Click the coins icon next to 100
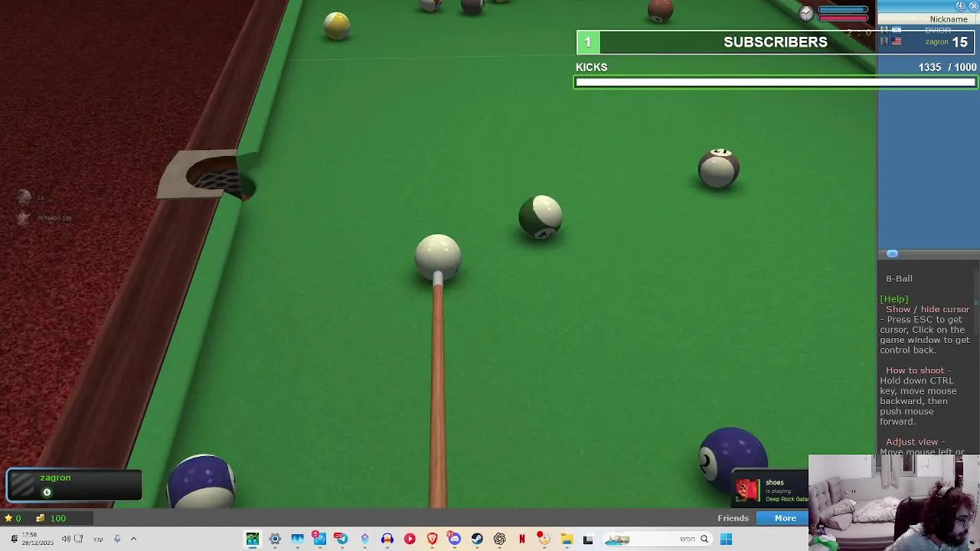Image resolution: width=980 pixels, height=551 pixels. [40, 518]
